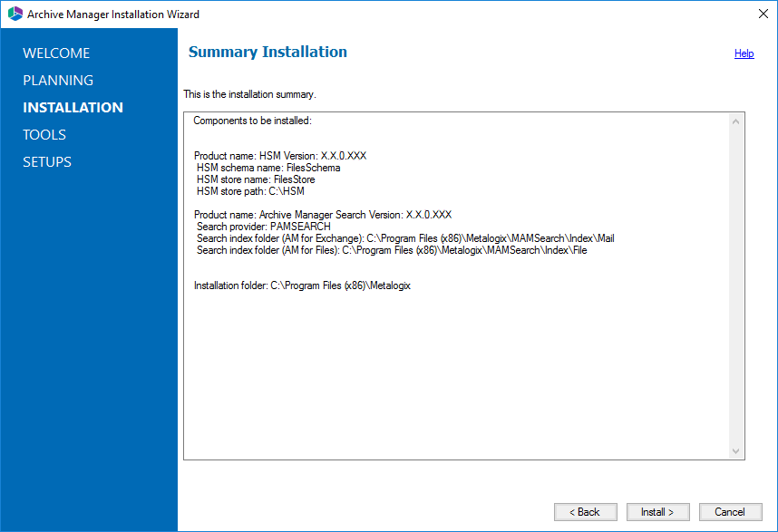Viewport: 778px width, 532px height.
Task: Click the 'Product name: HSM Version' line
Action: pos(280,156)
